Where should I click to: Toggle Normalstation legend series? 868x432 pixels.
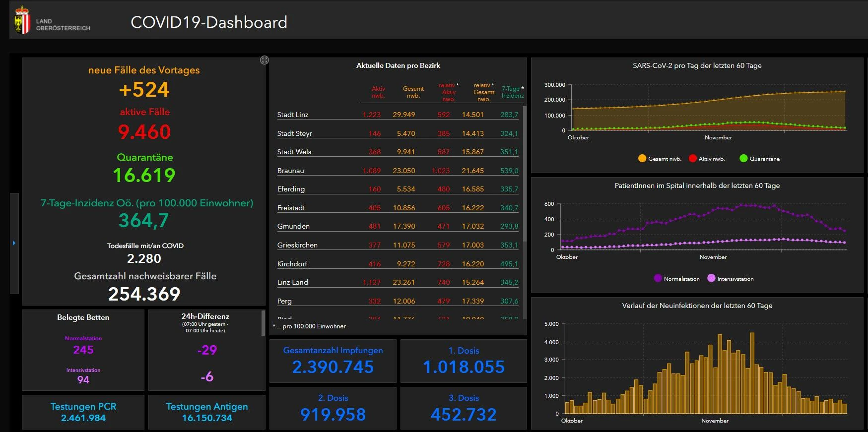pos(677,279)
